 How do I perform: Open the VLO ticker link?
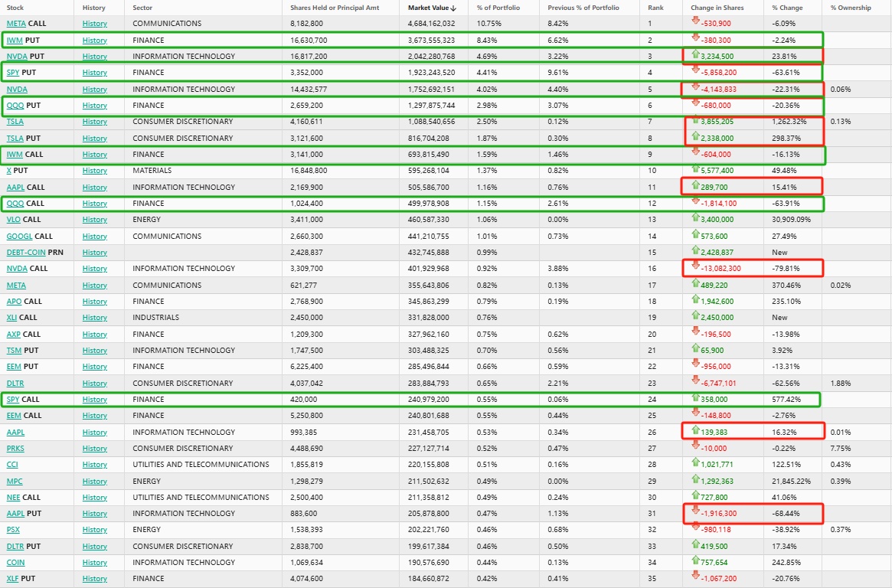point(14,220)
